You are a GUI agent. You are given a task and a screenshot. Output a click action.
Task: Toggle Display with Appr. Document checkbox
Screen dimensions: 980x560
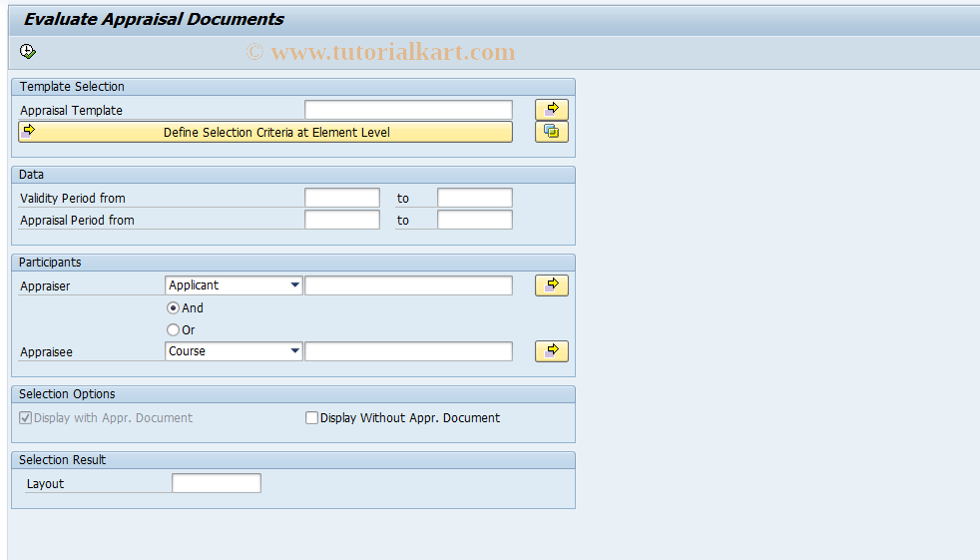pos(26,418)
